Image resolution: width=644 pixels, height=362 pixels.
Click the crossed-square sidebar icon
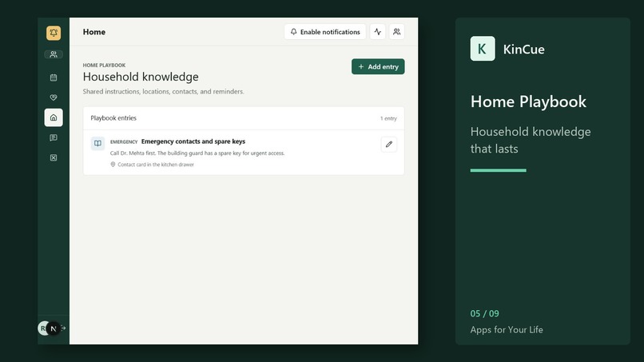(x=54, y=157)
